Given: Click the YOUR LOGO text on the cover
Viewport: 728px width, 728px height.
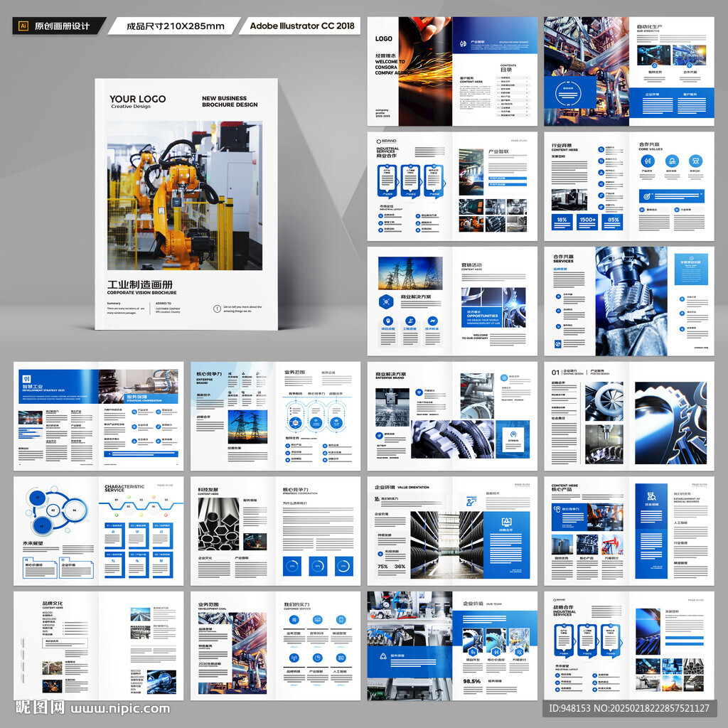Looking at the screenshot, I should tap(137, 99).
